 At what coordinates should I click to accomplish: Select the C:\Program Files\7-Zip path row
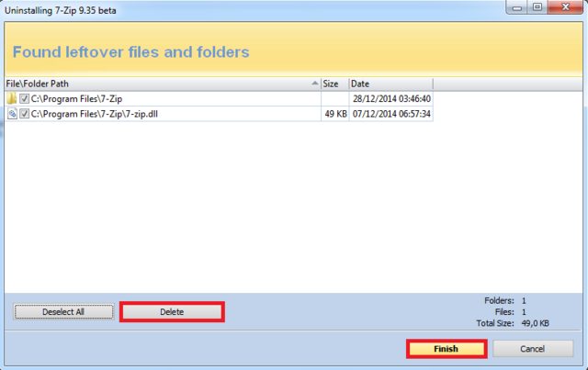tap(219, 98)
